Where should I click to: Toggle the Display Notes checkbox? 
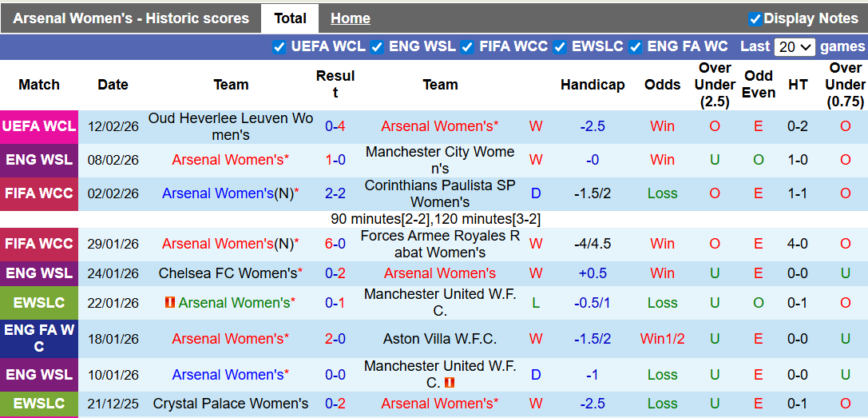[x=755, y=18]
